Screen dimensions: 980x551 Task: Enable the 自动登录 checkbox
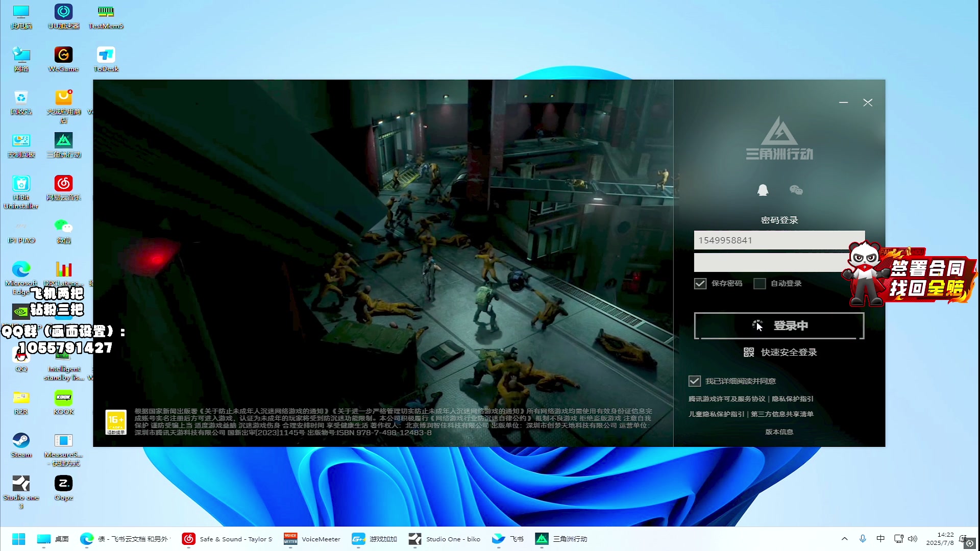759,283
